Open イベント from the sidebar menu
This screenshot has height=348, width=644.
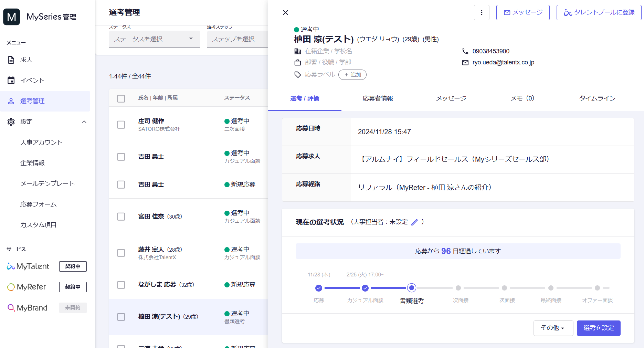pyautogui.click(x=32, y=81)
